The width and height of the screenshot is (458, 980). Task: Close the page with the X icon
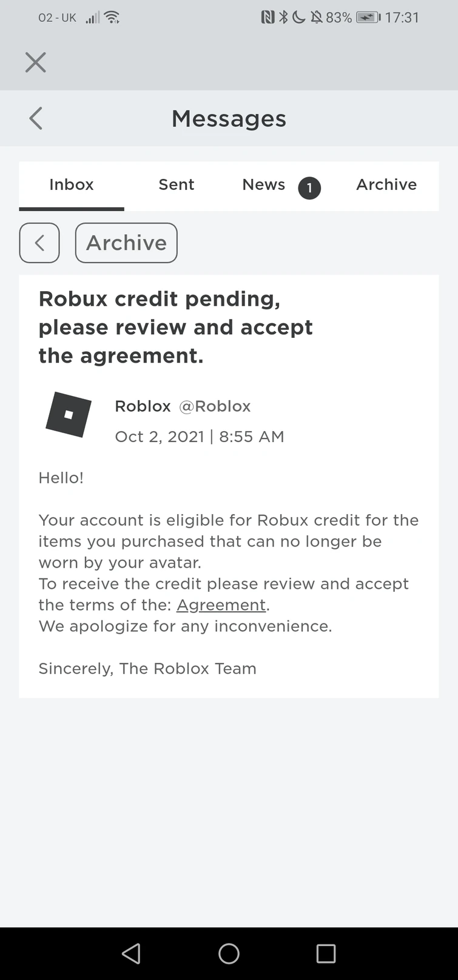36,62
